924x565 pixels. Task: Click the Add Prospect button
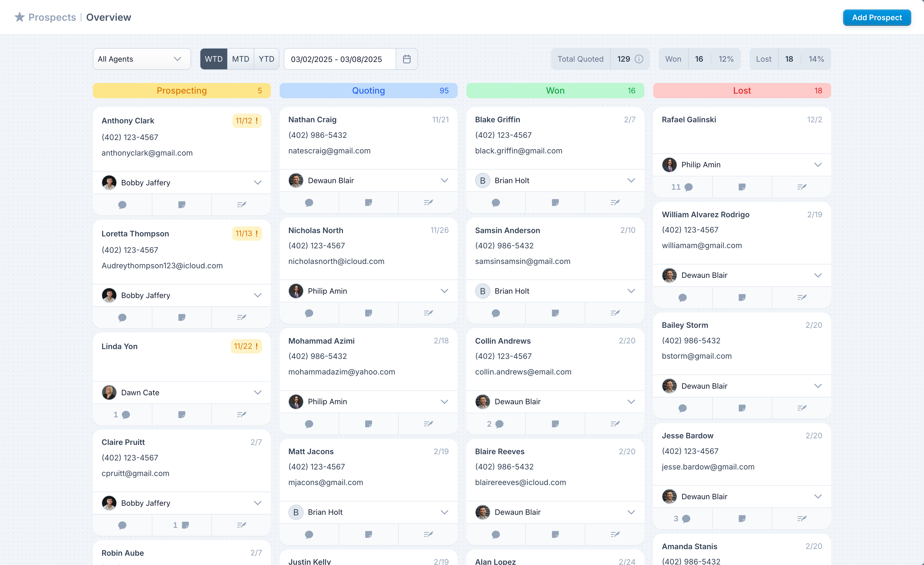pos(876,18)
